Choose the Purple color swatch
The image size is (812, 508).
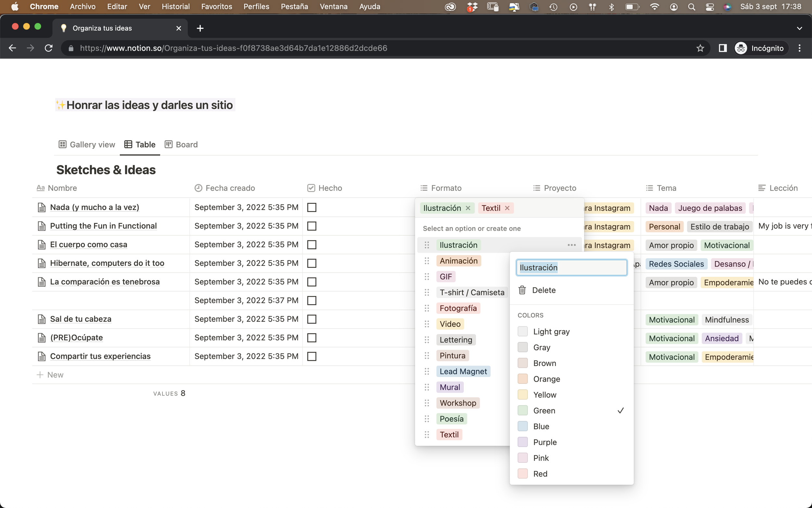(523, 442)
